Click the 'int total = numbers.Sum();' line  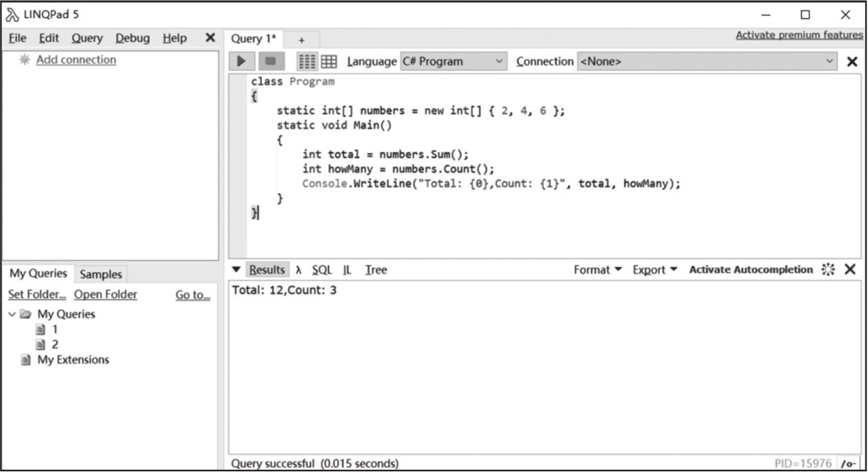click(385, 155)
